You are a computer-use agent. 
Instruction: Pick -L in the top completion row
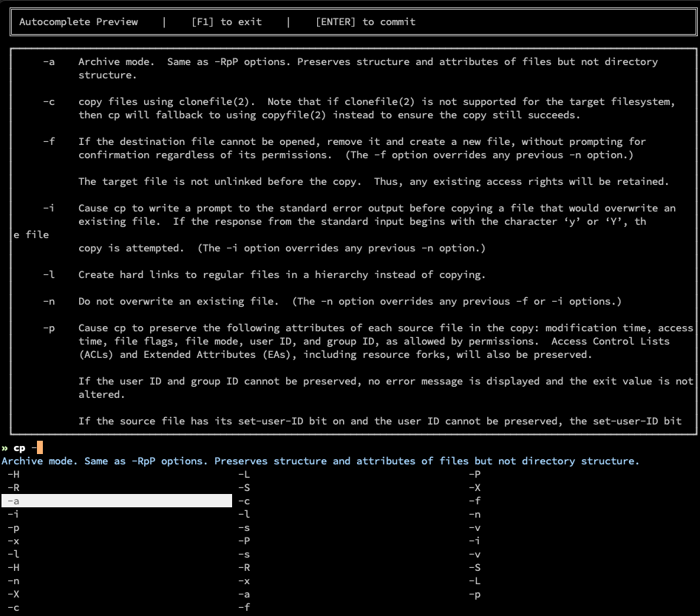coord(244,475)
